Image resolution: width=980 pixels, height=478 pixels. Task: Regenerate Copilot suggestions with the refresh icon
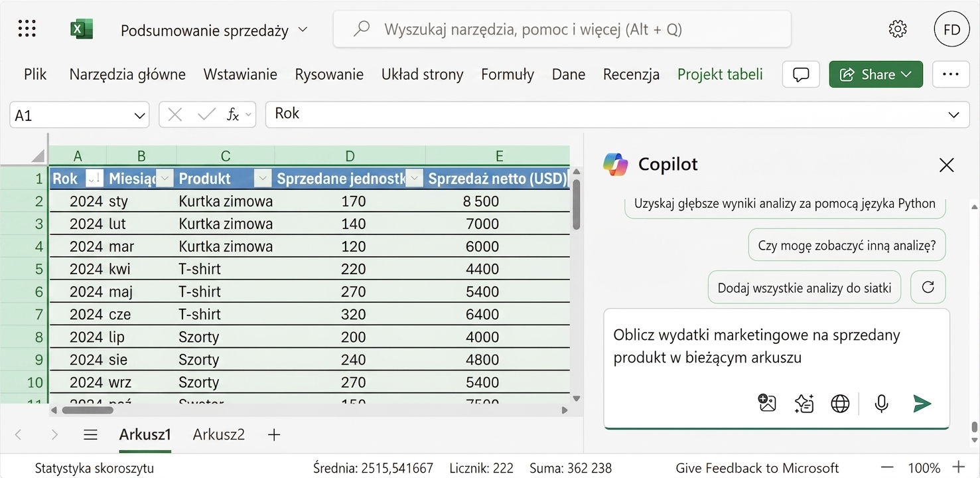pos(928,287)
